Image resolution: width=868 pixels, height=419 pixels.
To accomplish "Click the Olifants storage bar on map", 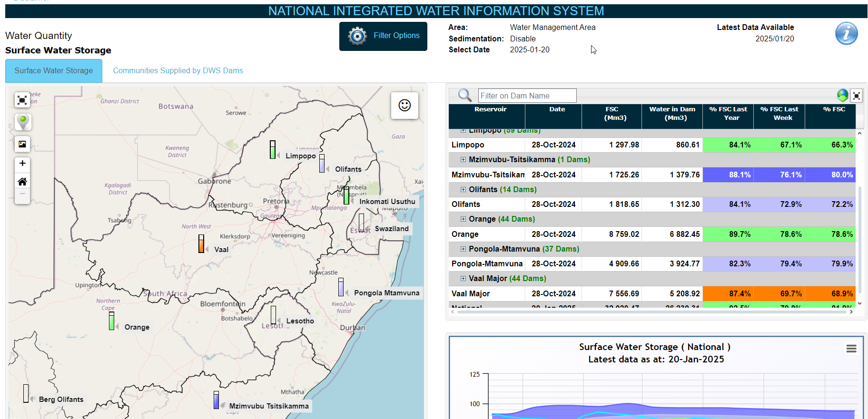I will (x=322, y=163).
